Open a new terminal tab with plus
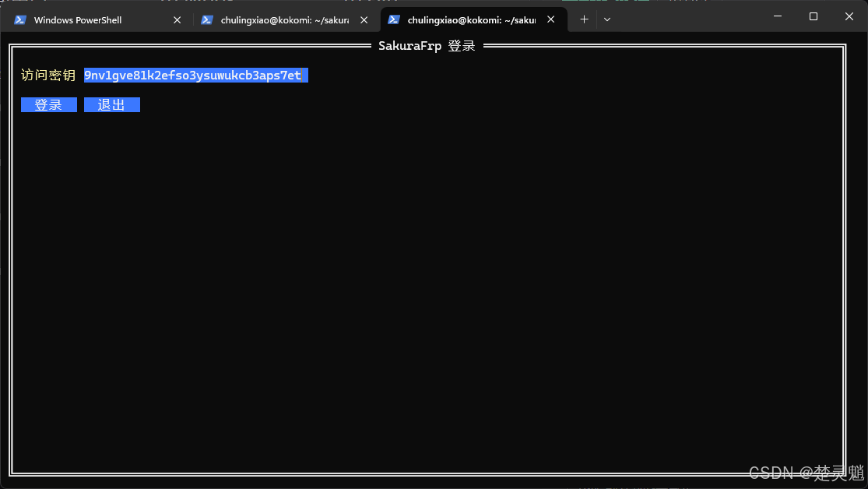 584,19
